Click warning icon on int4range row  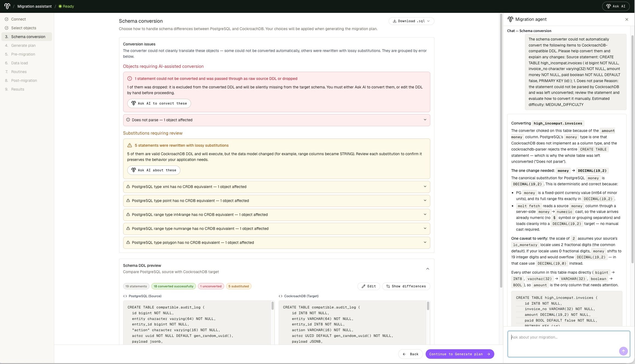tap(128, 214)
